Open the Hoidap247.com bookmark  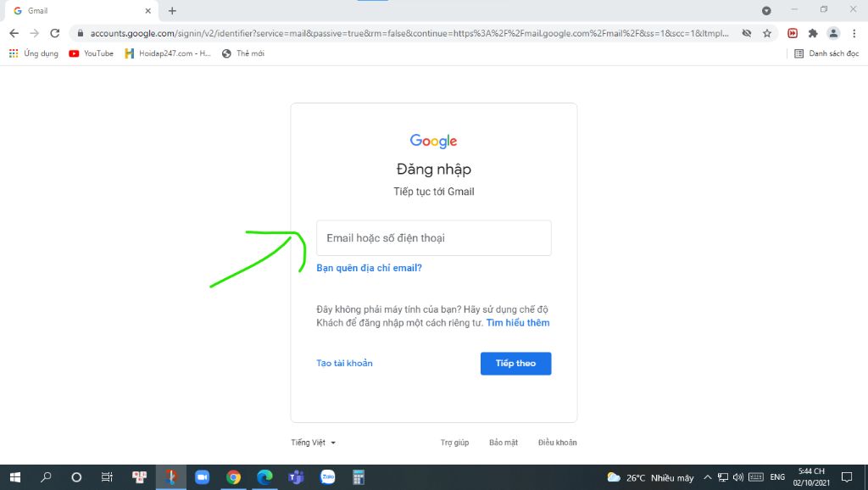point(168,53)
